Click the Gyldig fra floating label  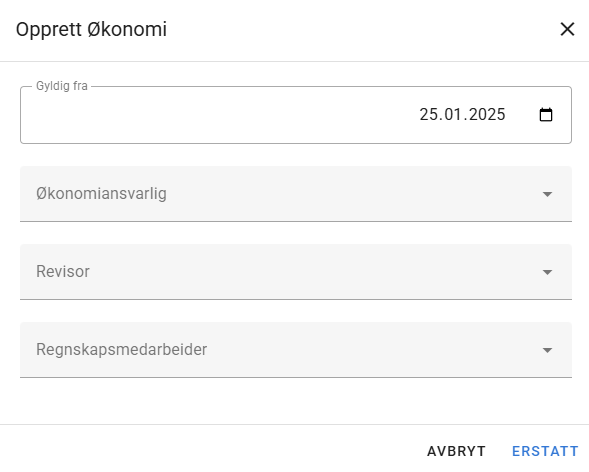click(x=62, y=86)
